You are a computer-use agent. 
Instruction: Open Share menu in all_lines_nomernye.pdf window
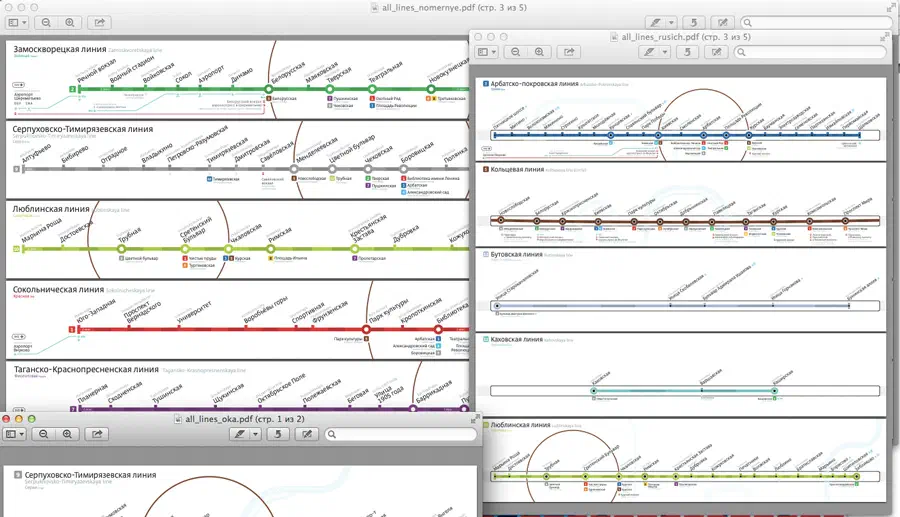(99, 22)
